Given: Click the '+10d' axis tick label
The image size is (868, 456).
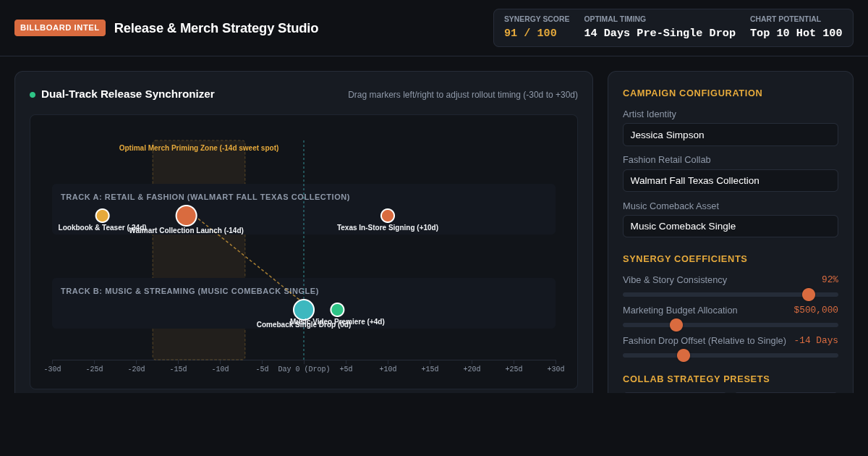Looking at the screenshot, I should [x=388, y=369].
